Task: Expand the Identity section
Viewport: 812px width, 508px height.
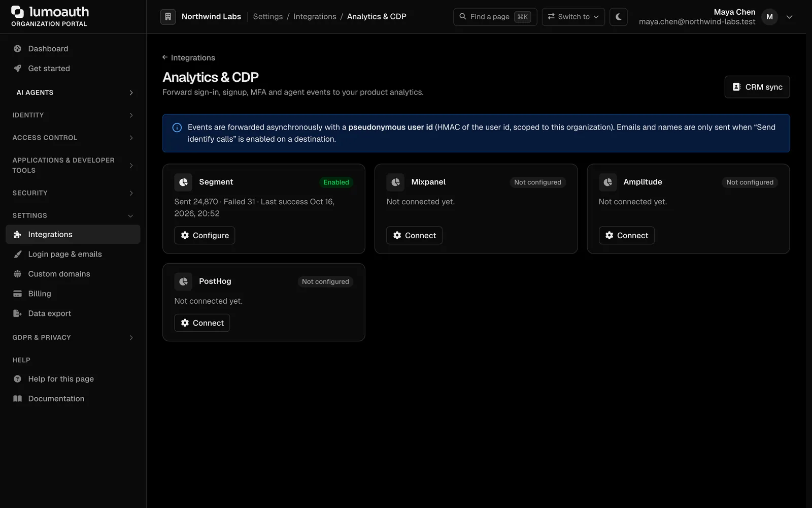Action: pos(73,115)
